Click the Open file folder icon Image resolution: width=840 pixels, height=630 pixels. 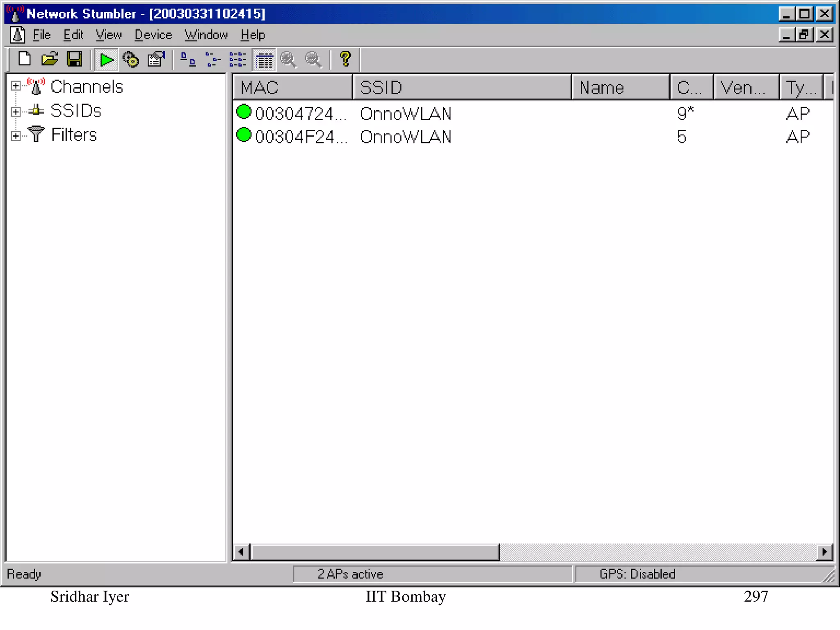click(x=50, y=59)
